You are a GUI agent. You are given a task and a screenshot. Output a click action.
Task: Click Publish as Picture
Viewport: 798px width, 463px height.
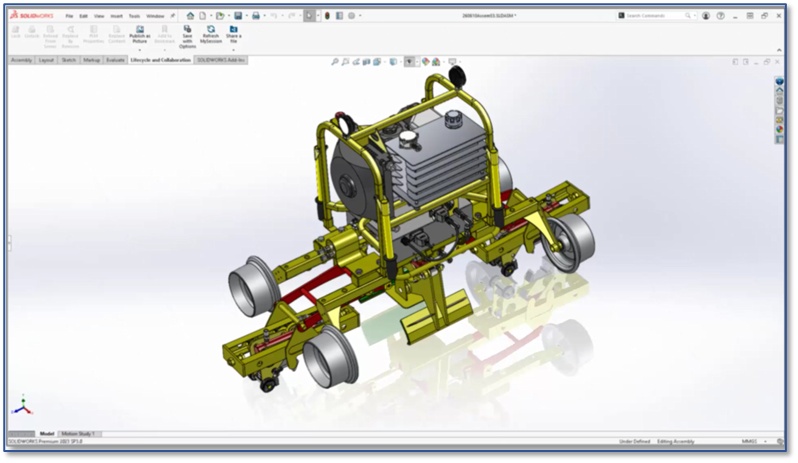140,34
